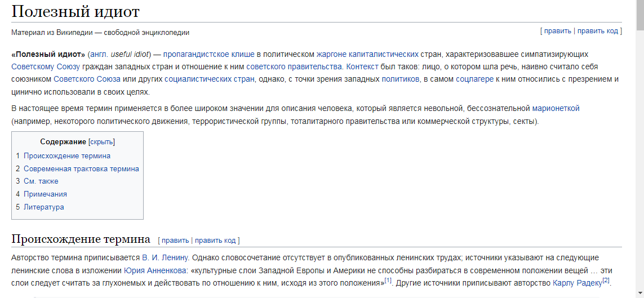
Task: Click 'править код' next to the Происхождение термина heading
Action: 215,241
